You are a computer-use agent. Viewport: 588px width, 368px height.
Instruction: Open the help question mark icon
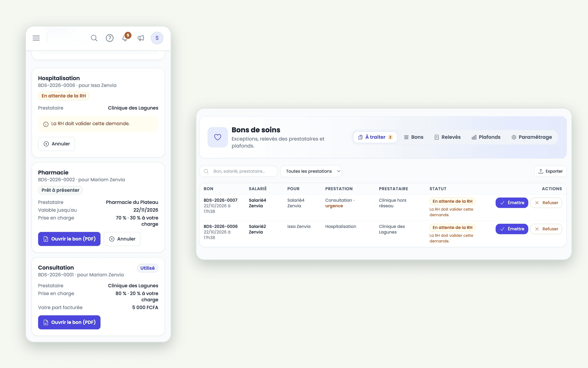coord(110,38)
